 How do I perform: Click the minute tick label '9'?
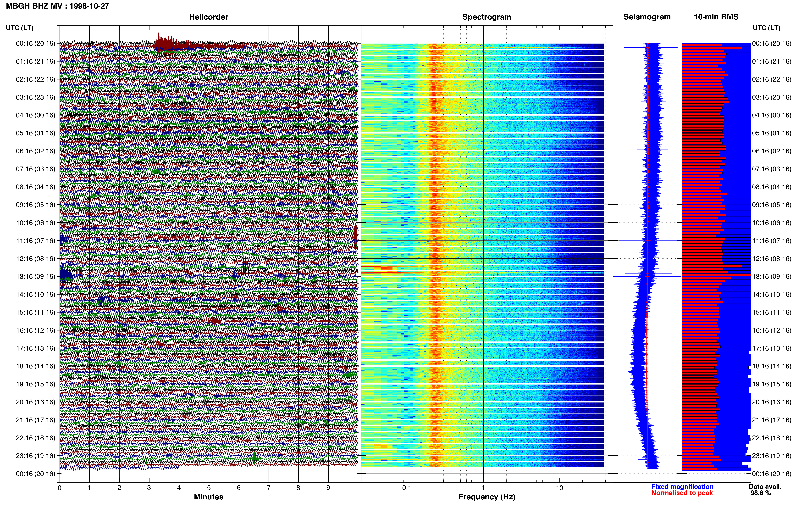[328, 488]
